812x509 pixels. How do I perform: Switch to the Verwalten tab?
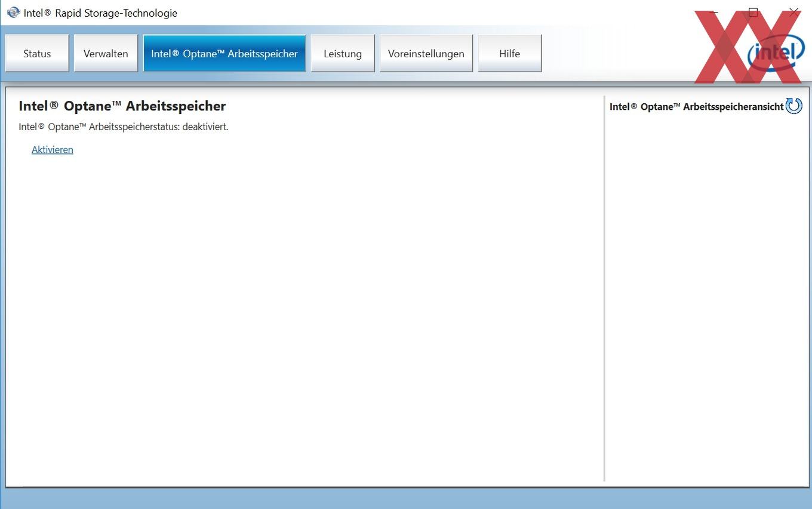click(x=106, y=53)
